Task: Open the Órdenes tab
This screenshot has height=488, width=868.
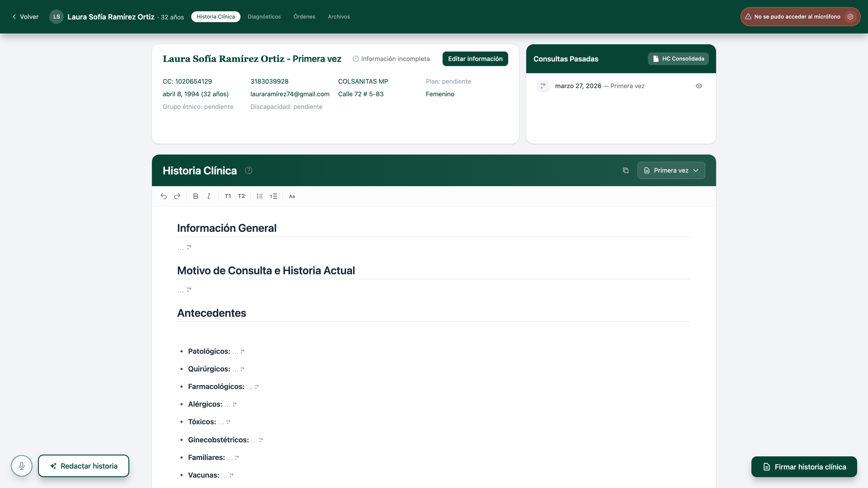Action: pyautogui.click(x=304, y=16)
